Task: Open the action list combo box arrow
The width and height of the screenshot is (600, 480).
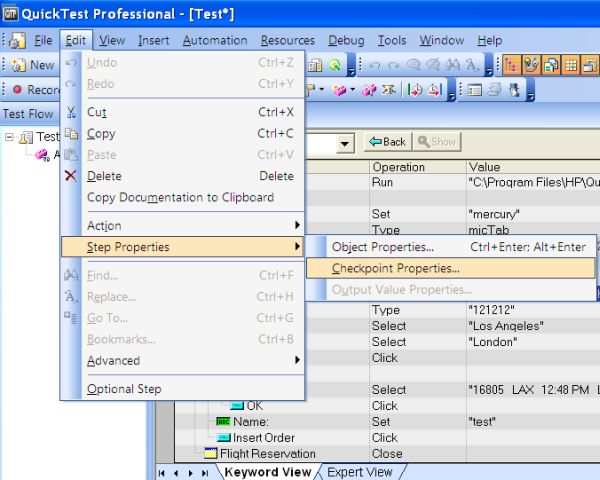Action: 345,144
